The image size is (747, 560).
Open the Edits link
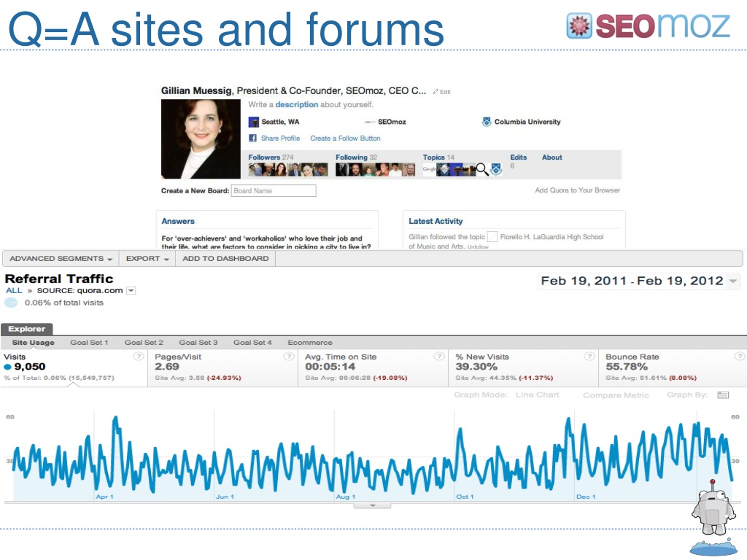pos(519,157)
